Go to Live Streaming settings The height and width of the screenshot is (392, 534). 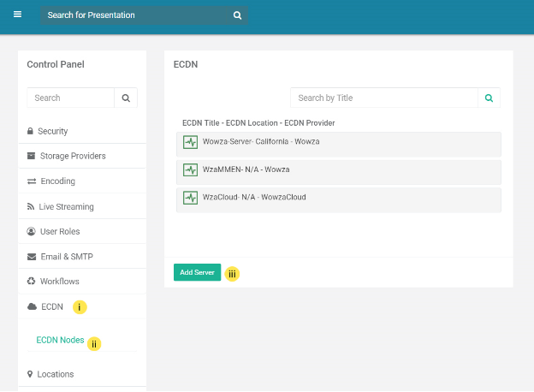tap(67, 206)
